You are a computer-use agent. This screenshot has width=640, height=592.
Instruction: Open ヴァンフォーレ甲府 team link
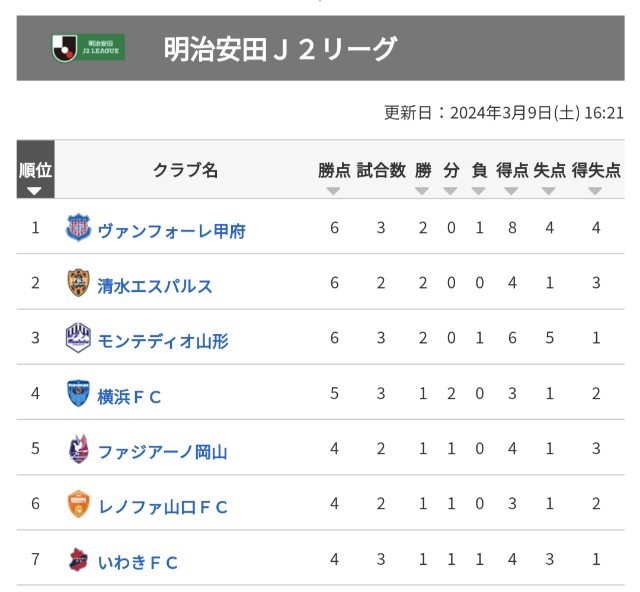point(172,231)
